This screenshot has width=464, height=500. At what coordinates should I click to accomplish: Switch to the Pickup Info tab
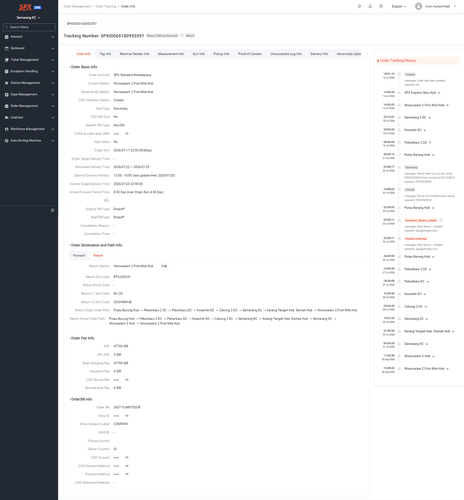click(x=221, y=54)
